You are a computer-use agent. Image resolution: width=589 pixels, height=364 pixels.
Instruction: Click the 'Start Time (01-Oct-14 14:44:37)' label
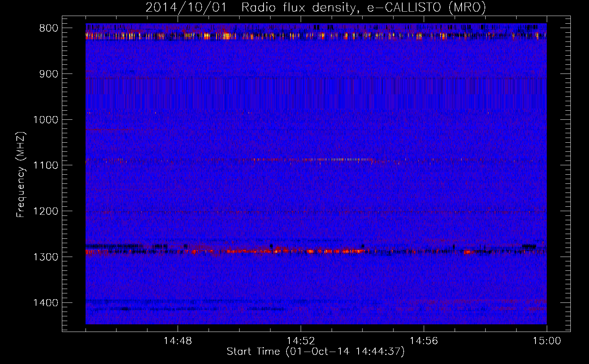coord(316,352)
